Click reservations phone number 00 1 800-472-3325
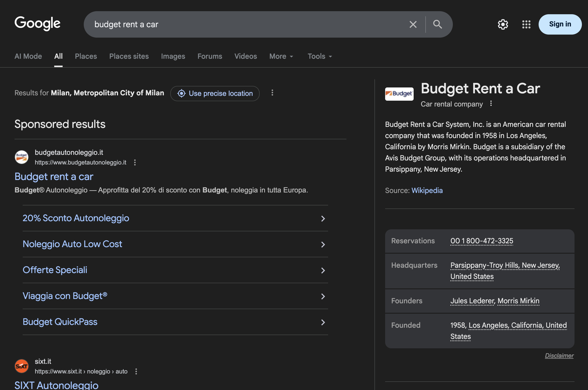The image size is (588, 390). pyautogui.click(x=482, y=241)
